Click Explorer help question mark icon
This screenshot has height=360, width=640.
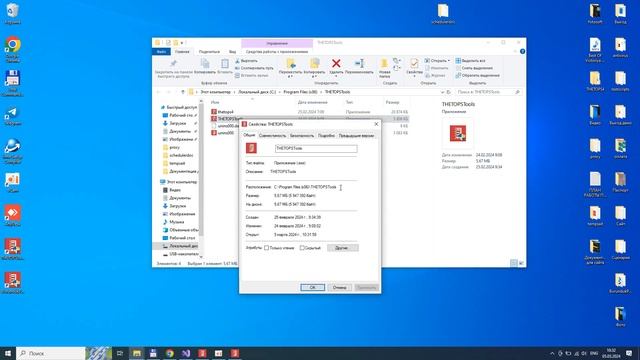[522, 51]
